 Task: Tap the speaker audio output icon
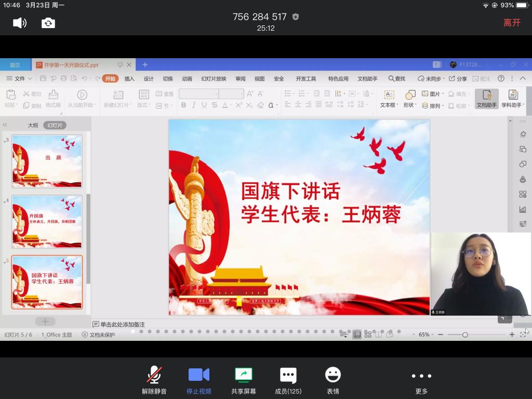tap(20, 23)
